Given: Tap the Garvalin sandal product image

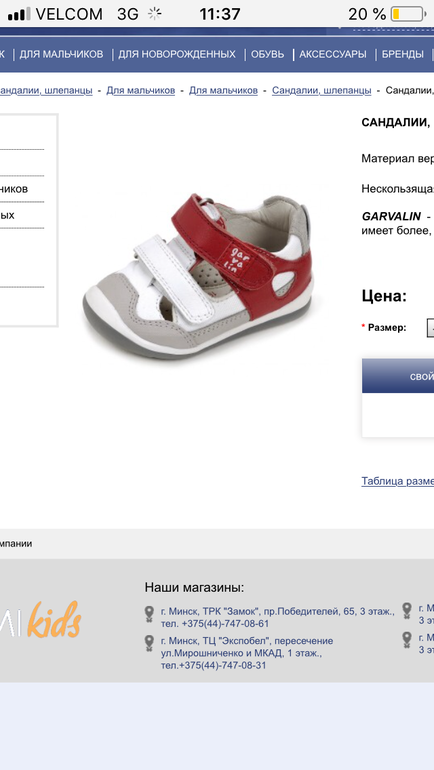Looking at the screenshot, I should 198,275.
